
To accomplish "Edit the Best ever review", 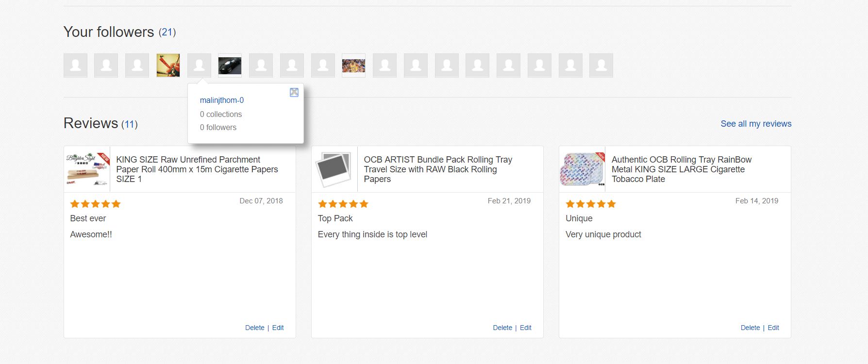I will tap(278, 328).
